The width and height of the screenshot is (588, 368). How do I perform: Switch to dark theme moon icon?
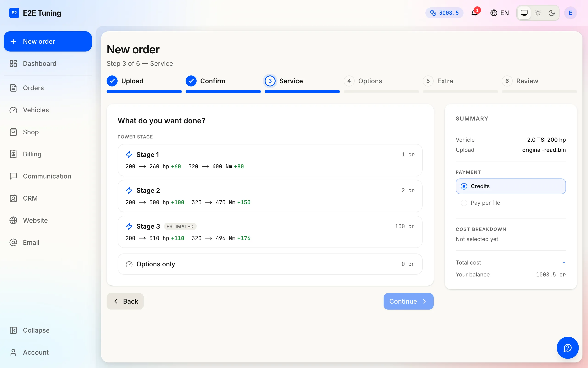coord(551,13)
